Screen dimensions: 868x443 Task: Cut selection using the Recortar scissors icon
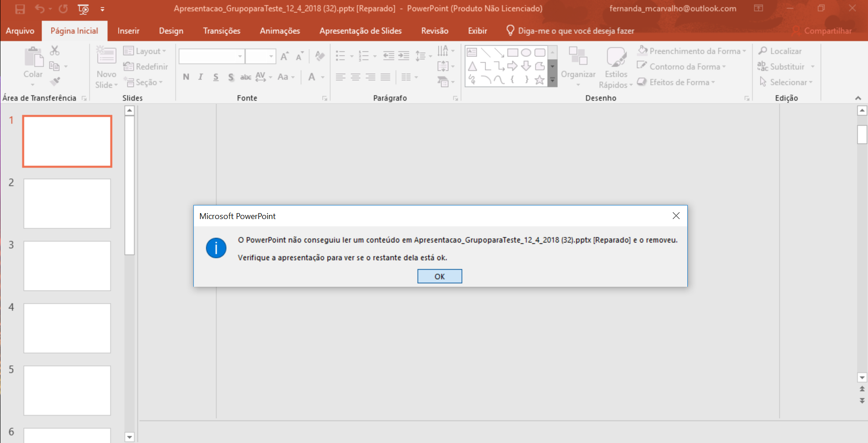pos(55,51)
